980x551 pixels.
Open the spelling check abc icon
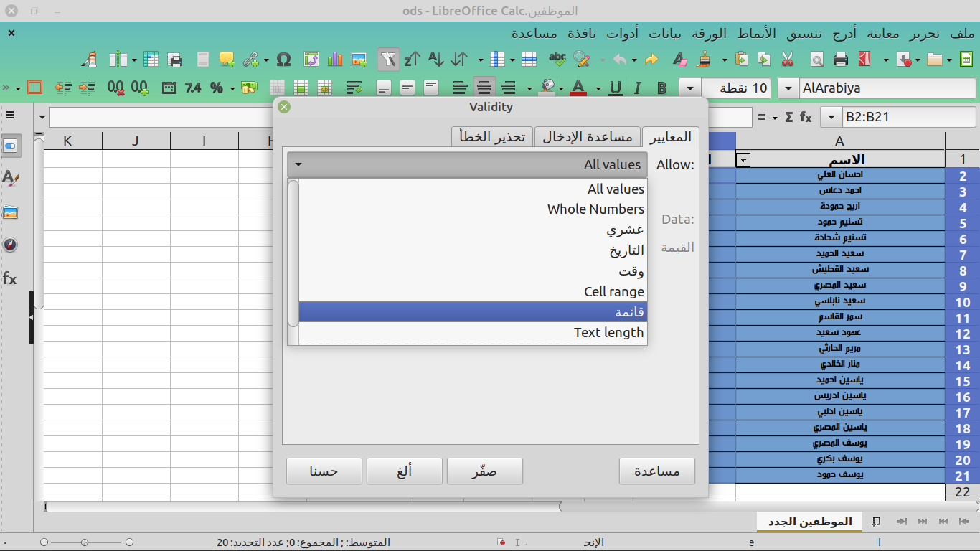coord(557,60)
